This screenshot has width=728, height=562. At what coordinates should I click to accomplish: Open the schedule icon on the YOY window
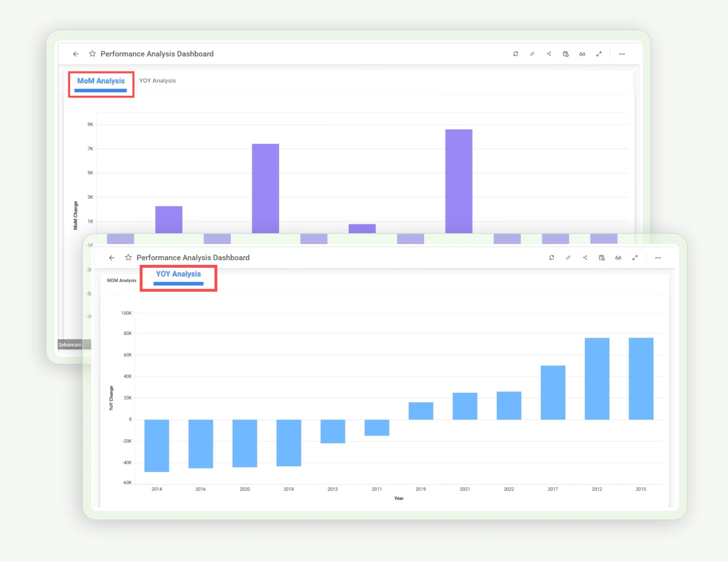coord(601,257)
